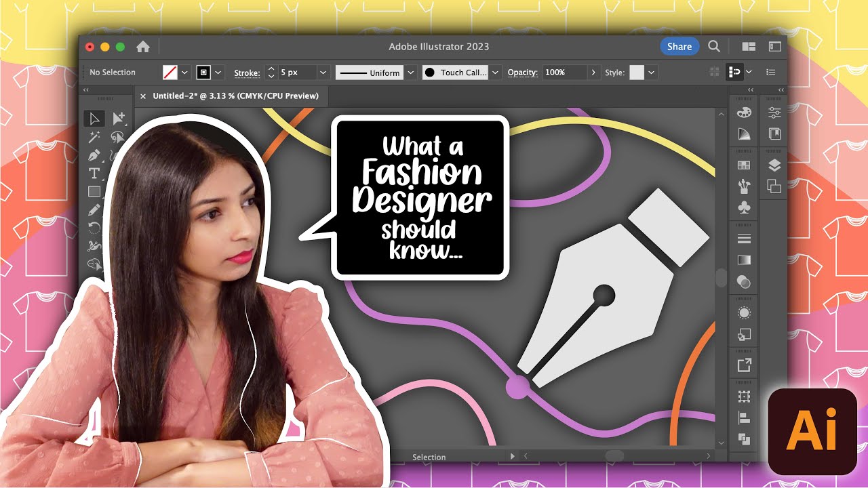Screen dimensions: 868x488
Task: Open dropdown beside snap alignment button
Action: [x=749, y=72]
